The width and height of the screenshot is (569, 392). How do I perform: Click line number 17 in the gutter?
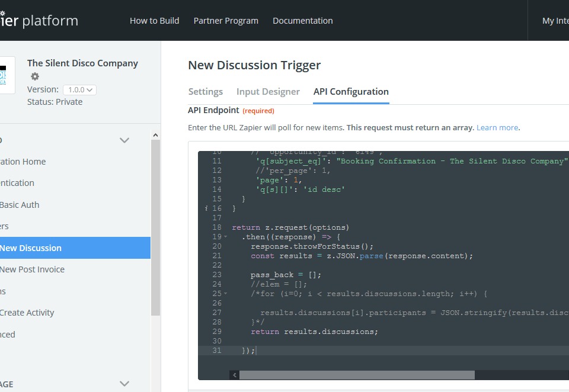[217, 217]
